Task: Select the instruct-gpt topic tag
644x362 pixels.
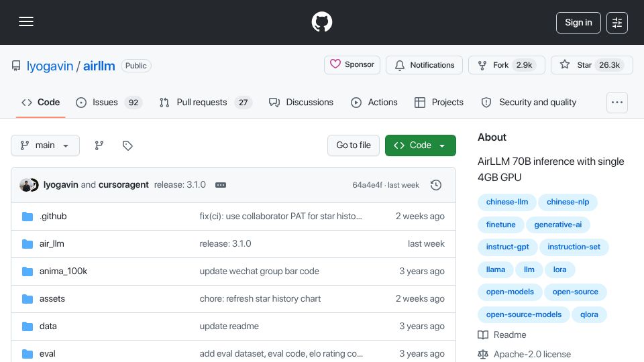Action: [507, 247]
